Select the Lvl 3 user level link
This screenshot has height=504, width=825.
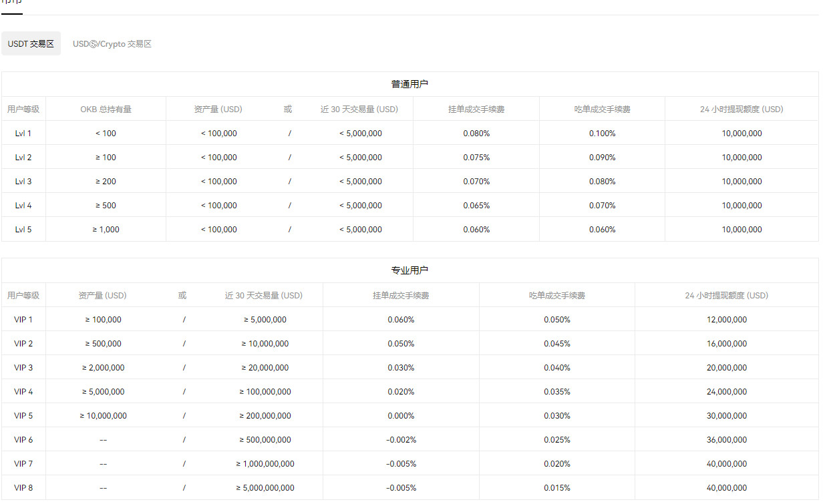(23, 181)
